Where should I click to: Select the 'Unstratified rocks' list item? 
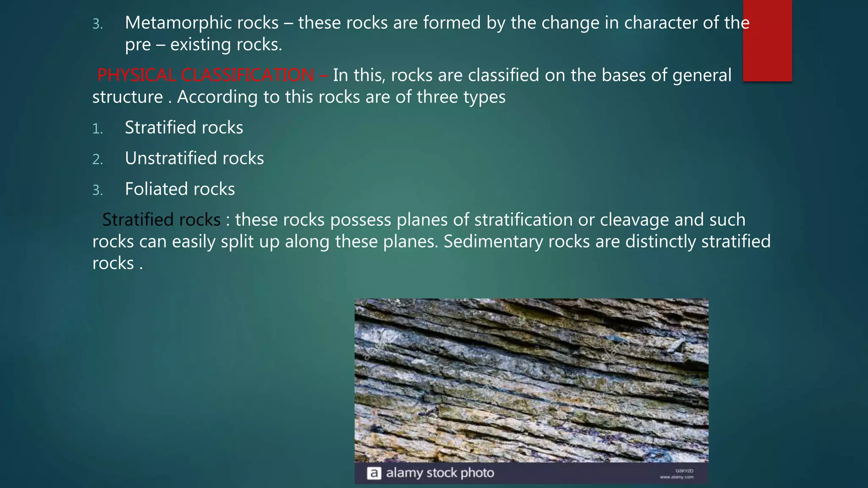click(x=194, y=158)
